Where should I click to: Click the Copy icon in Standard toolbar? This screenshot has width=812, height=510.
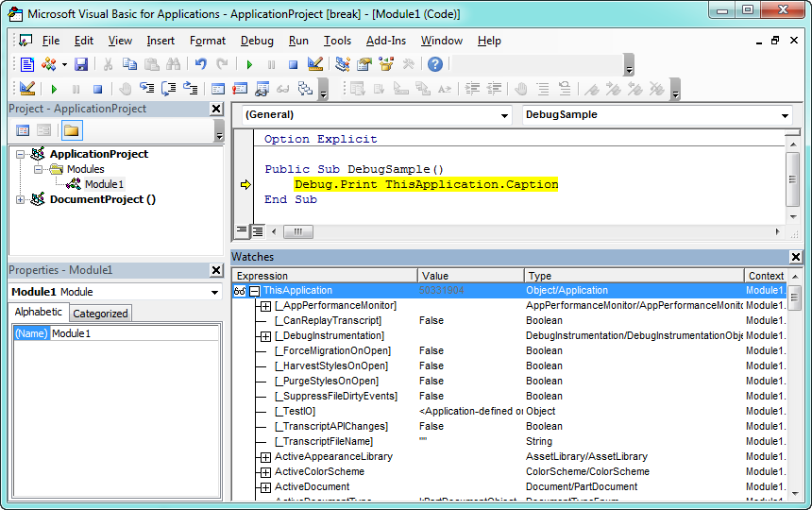[x=129, y=64]
